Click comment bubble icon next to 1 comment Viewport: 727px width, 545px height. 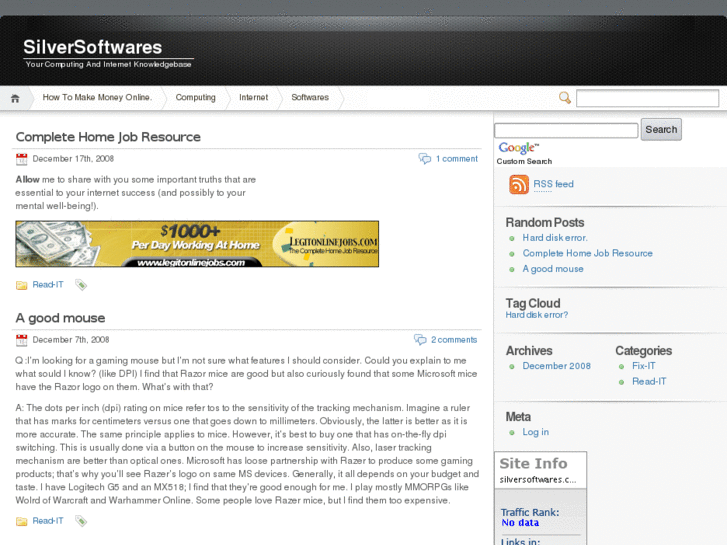(x=425, y=159)
